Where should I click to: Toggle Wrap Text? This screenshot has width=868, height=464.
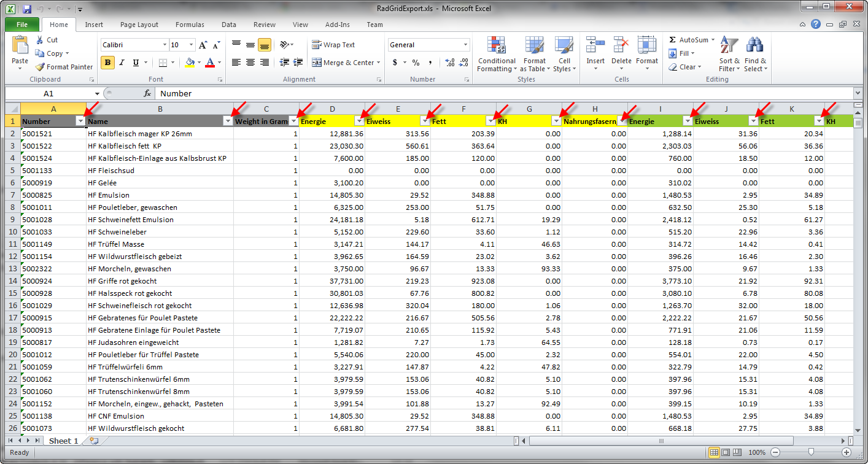click(x=333, y=45)
